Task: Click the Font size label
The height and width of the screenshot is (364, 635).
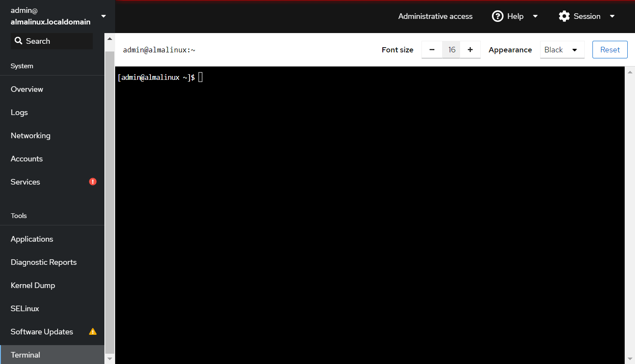Action: point(397,50)
